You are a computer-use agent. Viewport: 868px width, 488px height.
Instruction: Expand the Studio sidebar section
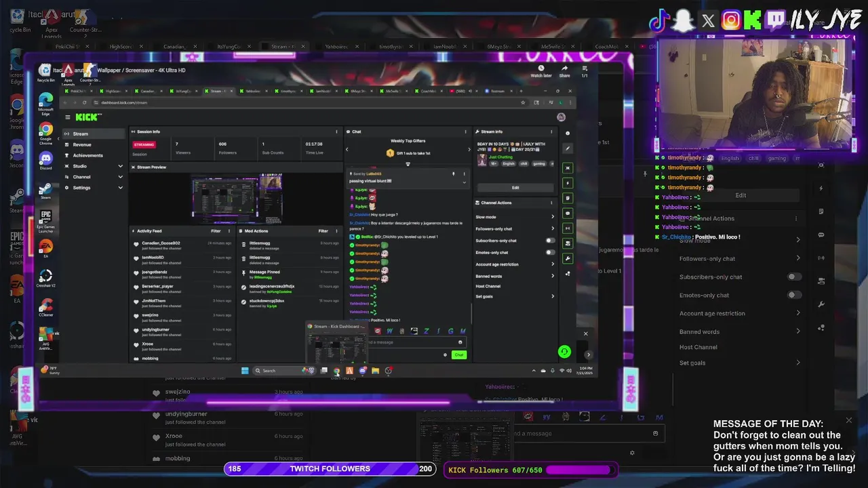tap(121, 166)
